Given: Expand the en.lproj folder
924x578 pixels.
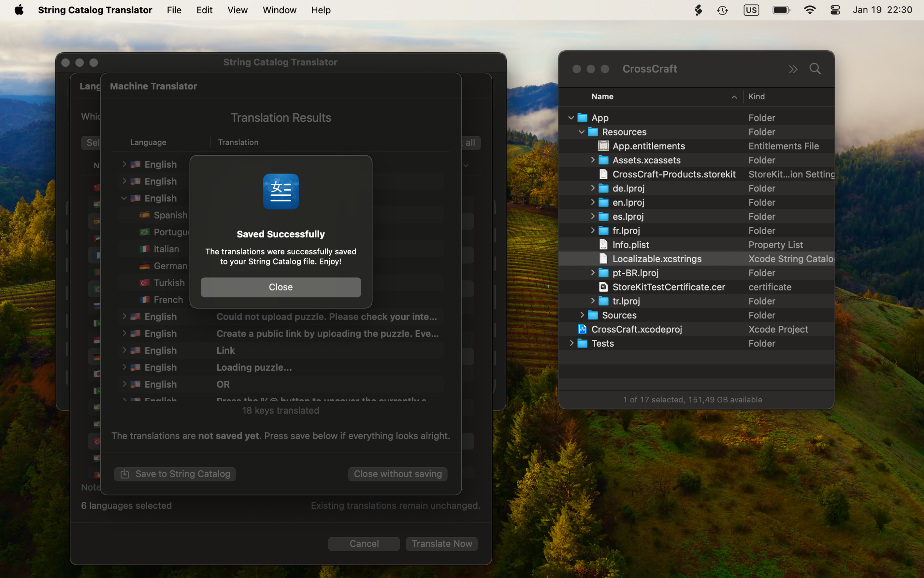Looking at the screenshot, I should click(593, 202).
